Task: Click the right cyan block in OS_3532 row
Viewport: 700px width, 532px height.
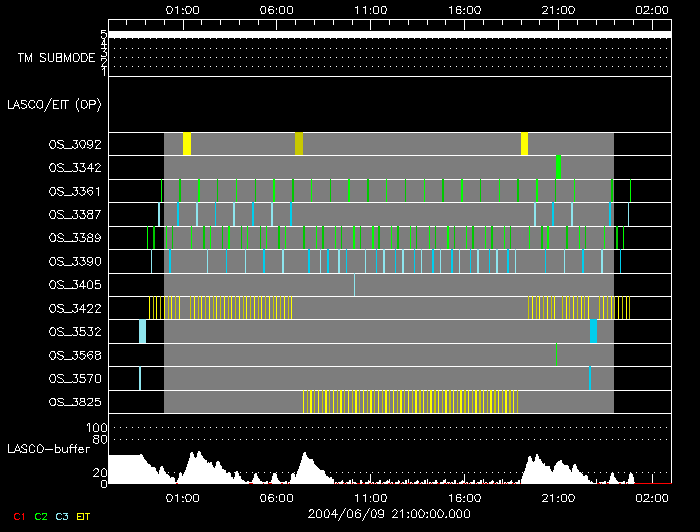Action: (x=593, y=331)
